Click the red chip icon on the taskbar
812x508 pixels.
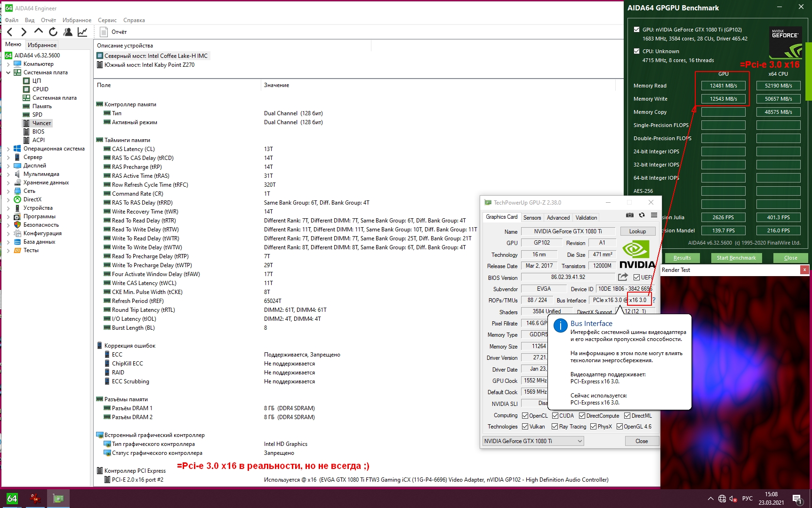coord(35,499)
